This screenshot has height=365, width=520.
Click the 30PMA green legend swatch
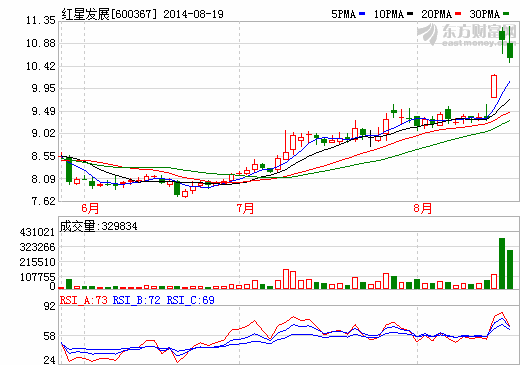[x=506, y=14]
